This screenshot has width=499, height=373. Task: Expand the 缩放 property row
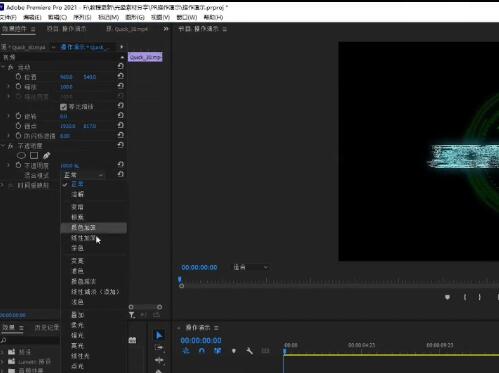click(x=9, y=86)
